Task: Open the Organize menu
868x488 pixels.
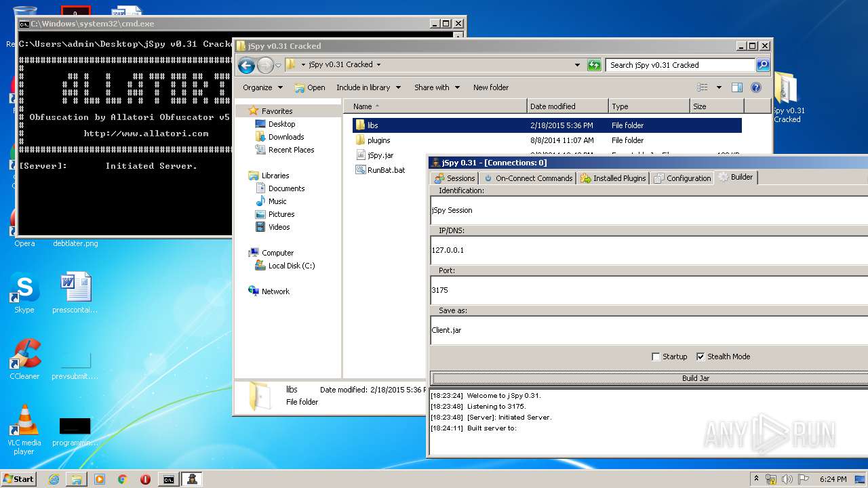Action: point(262,87)
